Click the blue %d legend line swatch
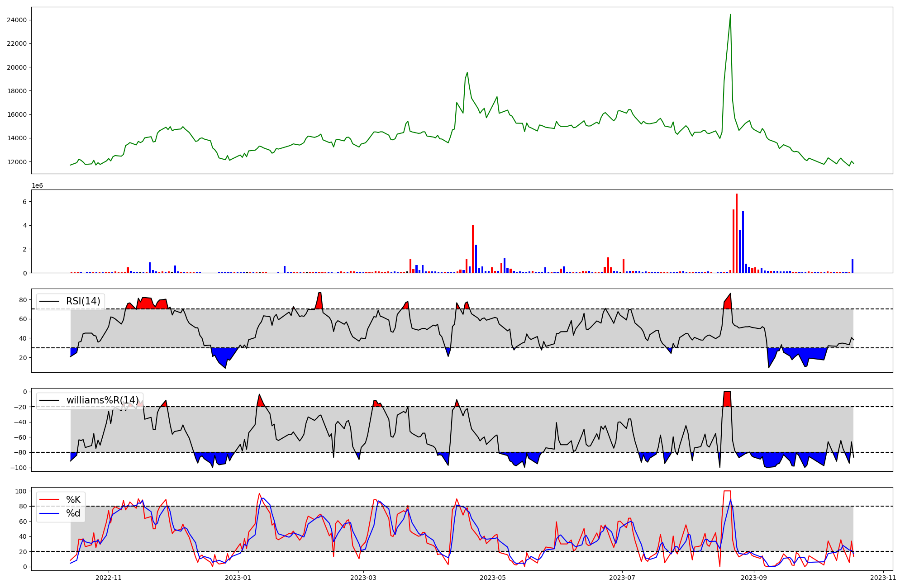 (49, 513)
